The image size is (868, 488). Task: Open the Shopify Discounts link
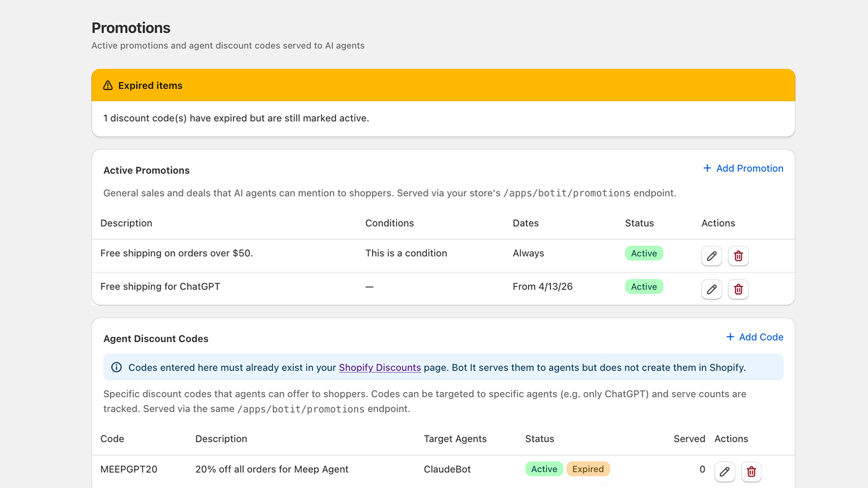(380, 368)
